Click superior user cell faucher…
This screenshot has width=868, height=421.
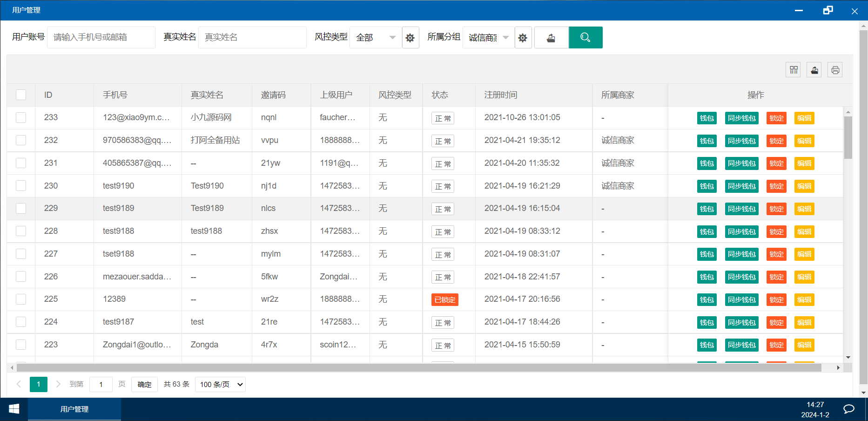[x=337, y=117]
